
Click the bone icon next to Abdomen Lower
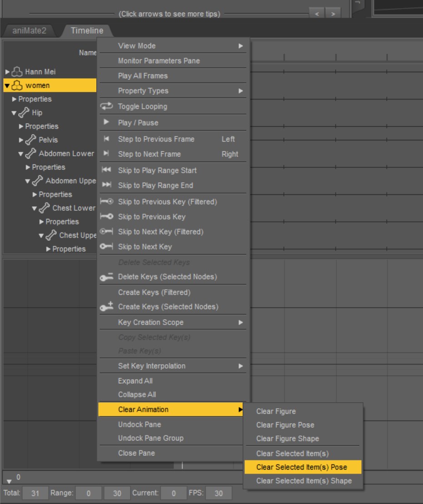pos(30,153)
